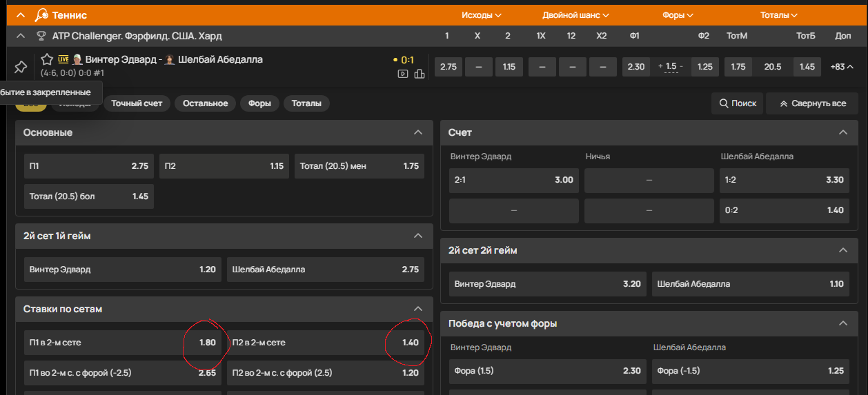
Task: Open the live video stream icon
Action: point(403,74)
